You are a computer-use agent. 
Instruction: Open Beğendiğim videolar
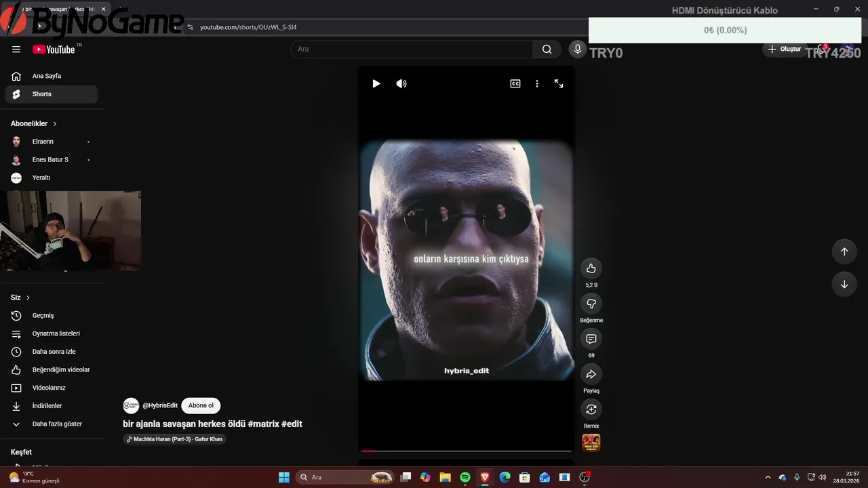click(52, 369)
